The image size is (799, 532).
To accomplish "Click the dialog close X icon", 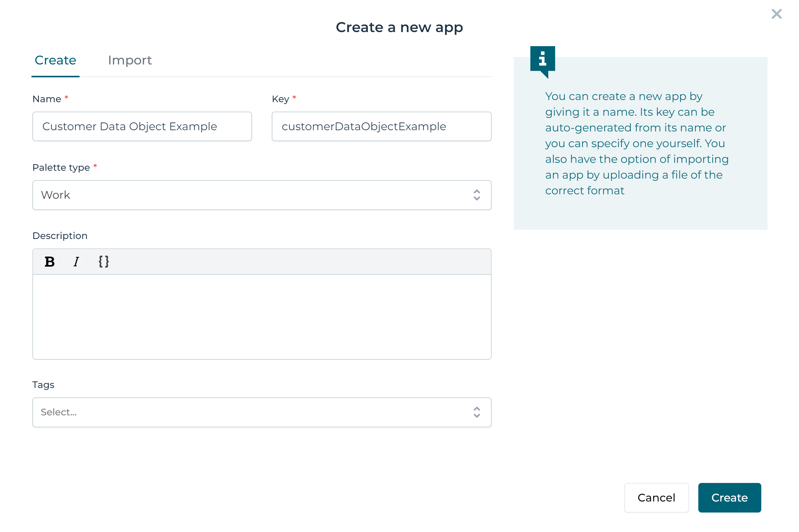I will click(776, 14).
